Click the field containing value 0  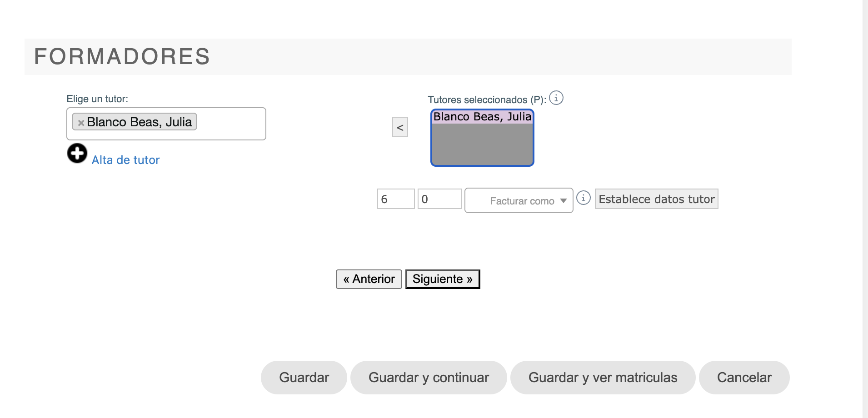[439, 199]
